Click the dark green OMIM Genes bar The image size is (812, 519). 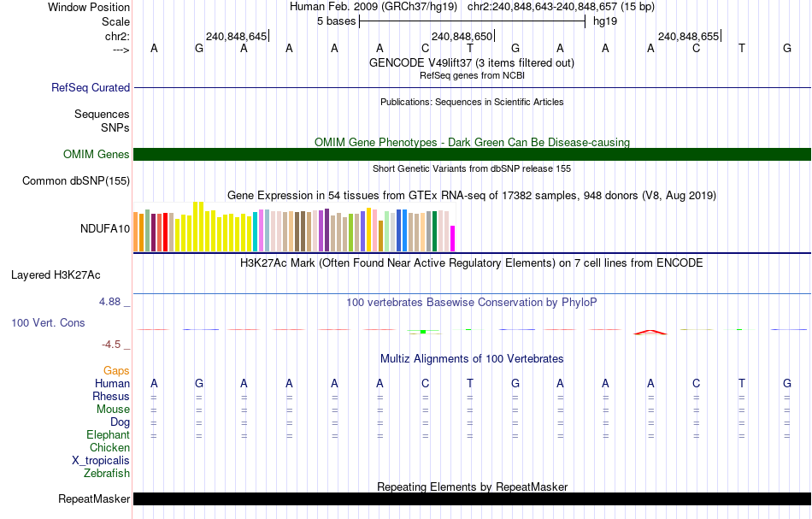click(x=472, y=155)
